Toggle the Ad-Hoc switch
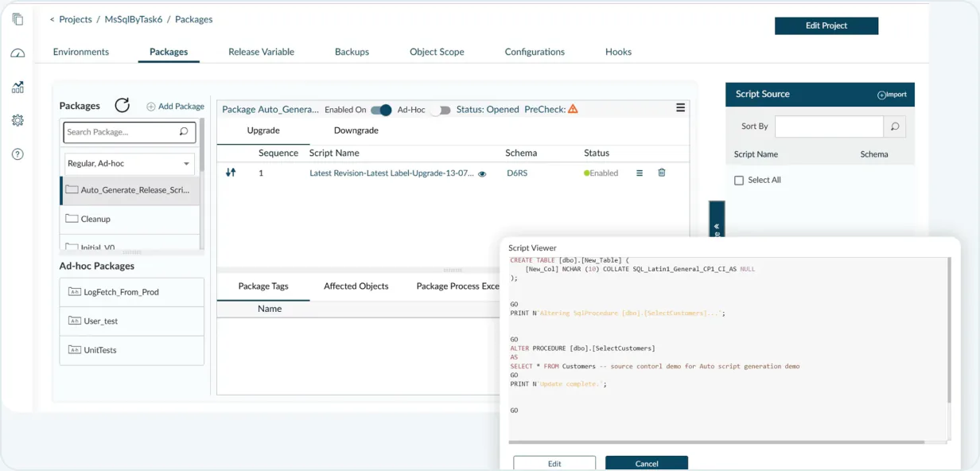 point(441,110)
